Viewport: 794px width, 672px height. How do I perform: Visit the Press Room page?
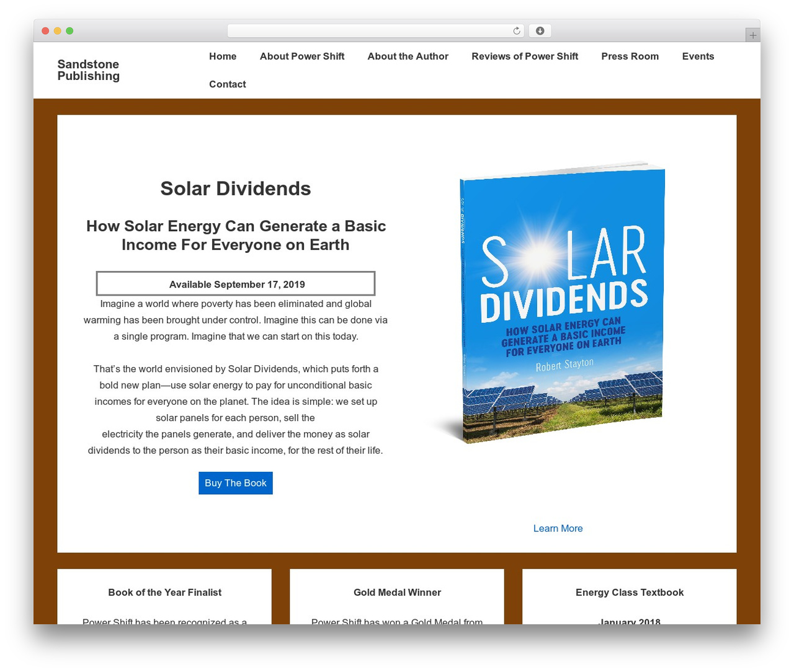[630, 56]
